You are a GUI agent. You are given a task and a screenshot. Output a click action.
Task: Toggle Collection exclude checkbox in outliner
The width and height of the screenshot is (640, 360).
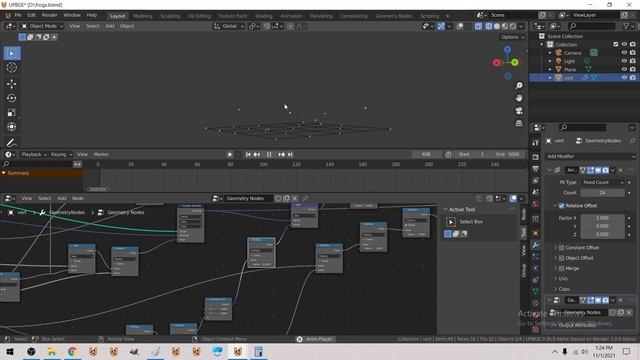[x=616, y=44]
